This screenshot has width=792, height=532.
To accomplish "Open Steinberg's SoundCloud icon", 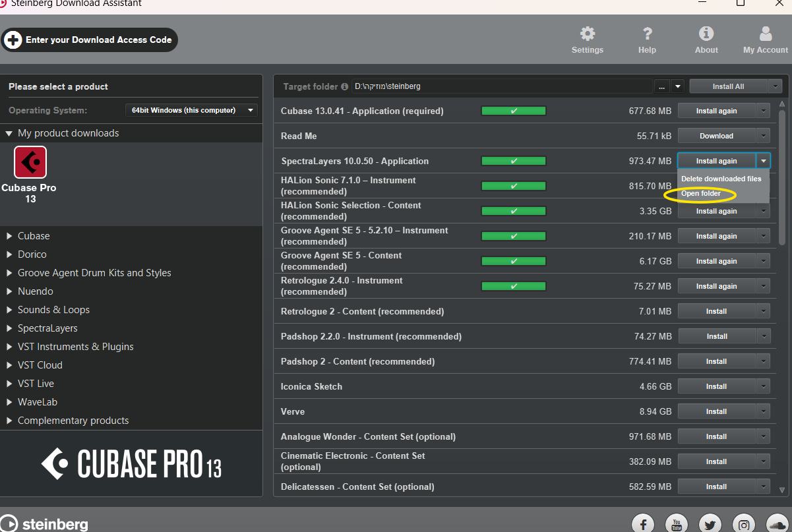I will [x=777, y=525].
